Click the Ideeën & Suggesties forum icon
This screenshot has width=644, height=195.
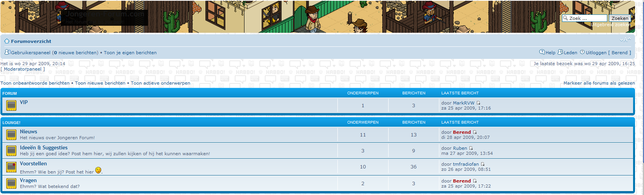pos(11,151)
